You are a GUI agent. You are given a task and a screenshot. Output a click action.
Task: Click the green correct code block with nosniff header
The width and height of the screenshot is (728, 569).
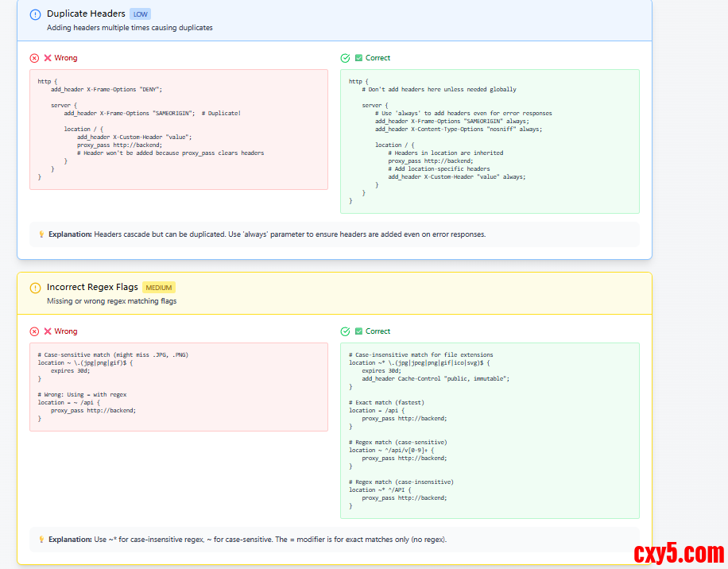[490, 141]
